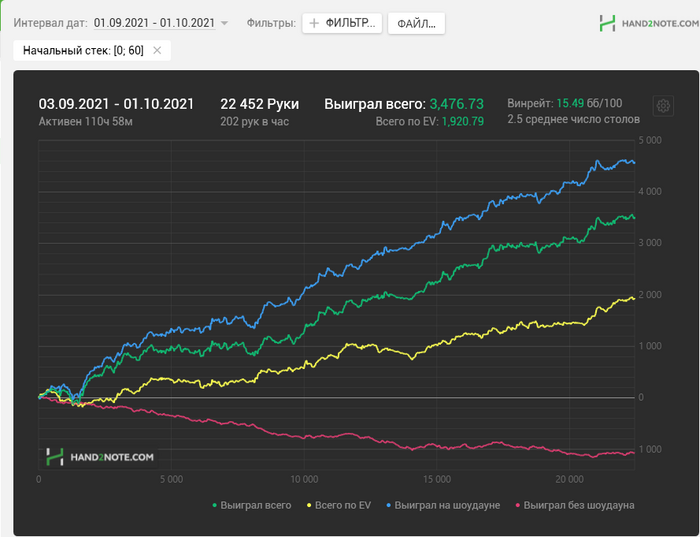Viewport: 700px width, 537px height.
Task: Click the date range 01.09.2021 - 01.10.2021
Action: pos(154,23)
